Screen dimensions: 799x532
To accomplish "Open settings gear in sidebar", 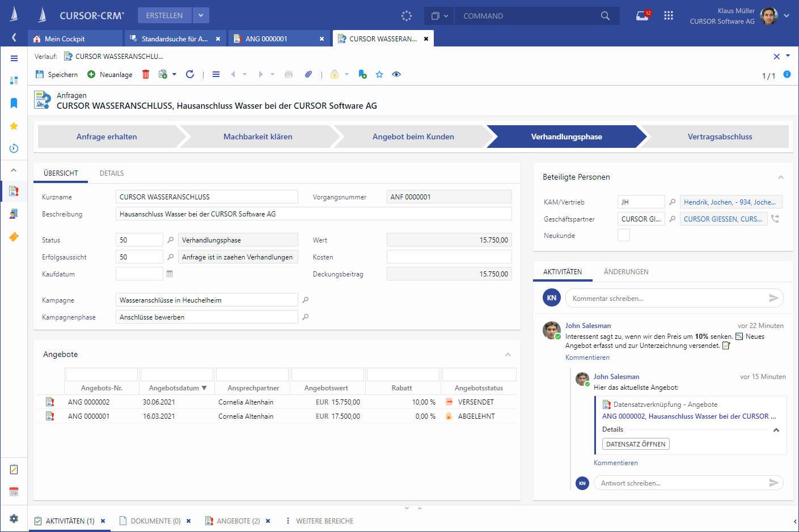I will pos(14,518).
